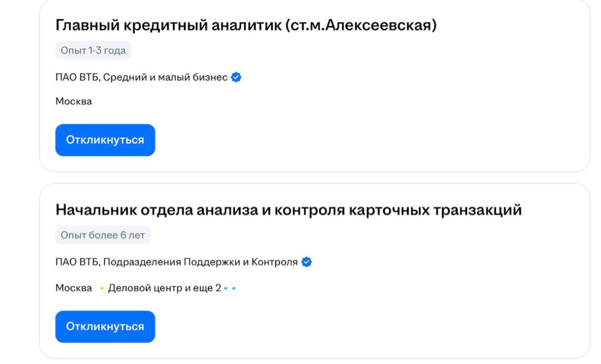
Task: Click the yellow metro dot before Деловой центр
Action: coord(102,289)
